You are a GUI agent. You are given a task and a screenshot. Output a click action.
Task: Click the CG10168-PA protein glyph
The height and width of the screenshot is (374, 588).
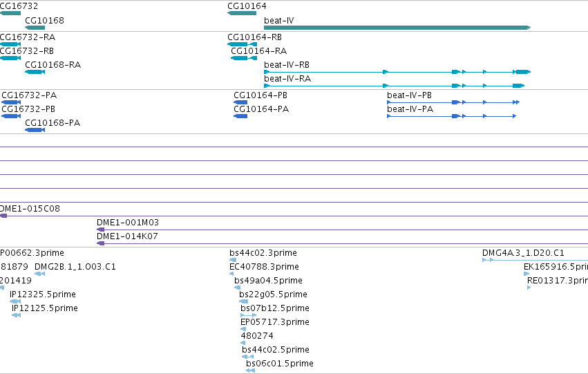pos(35,130)
